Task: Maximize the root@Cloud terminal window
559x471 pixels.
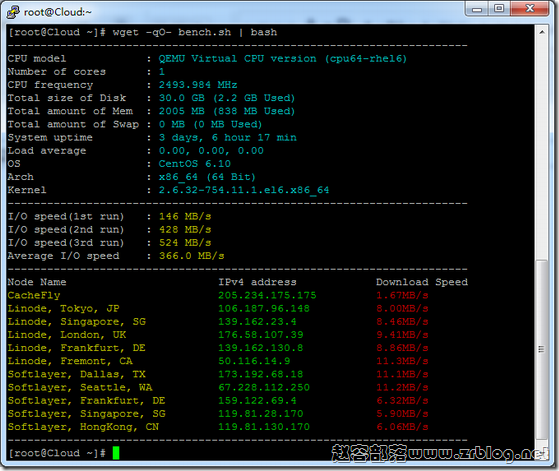Action: pos(499,9)
